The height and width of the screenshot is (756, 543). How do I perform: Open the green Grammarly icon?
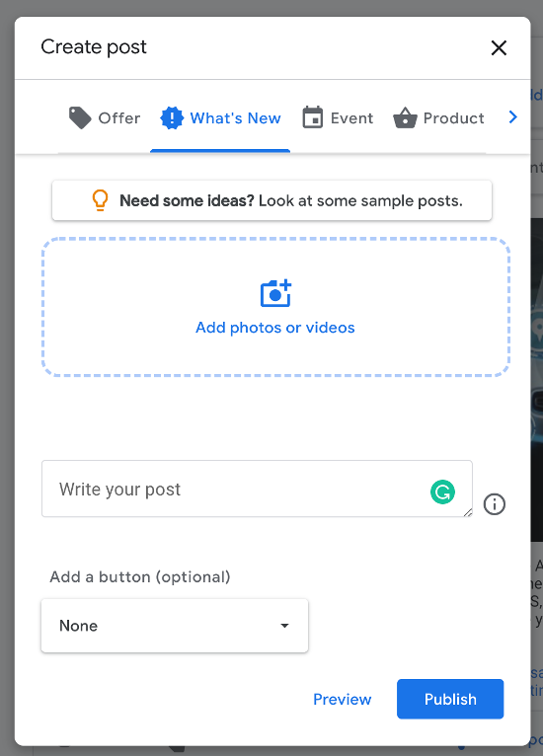[442, 491]
